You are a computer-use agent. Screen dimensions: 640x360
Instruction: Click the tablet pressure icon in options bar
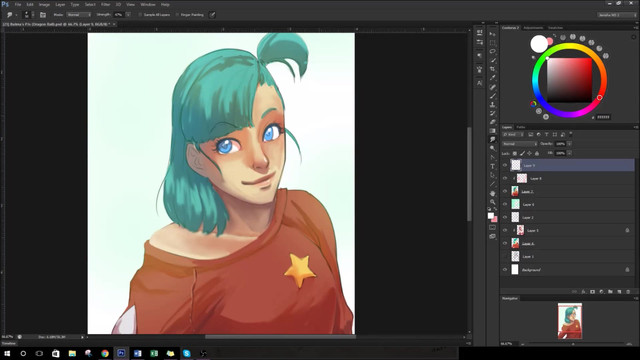(212, 15)
